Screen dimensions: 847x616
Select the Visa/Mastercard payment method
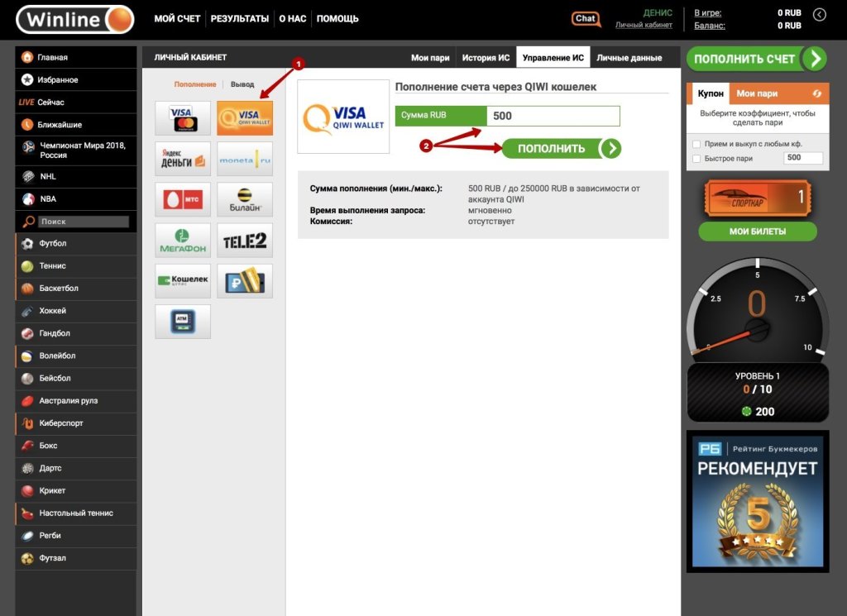[x=183, y=117]
